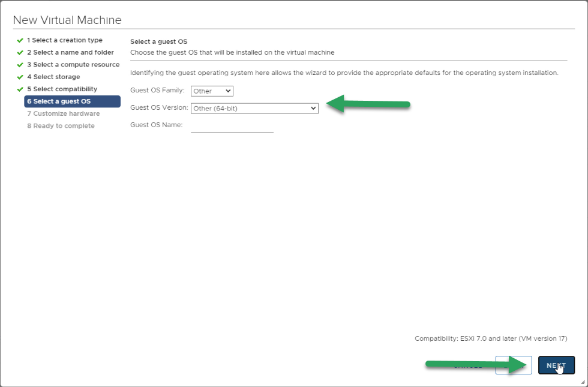Expand the Guest OS Version dropdown showing Other (64-bit)
Image resolution: width=588 pixels, height=387 pixels.
click(x=254, y=109)
